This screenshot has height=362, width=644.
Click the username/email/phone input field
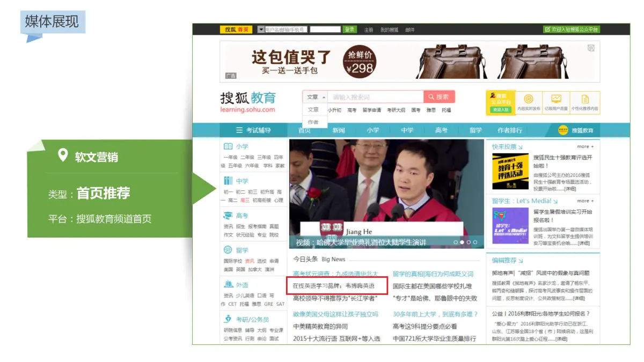(285, 29)
